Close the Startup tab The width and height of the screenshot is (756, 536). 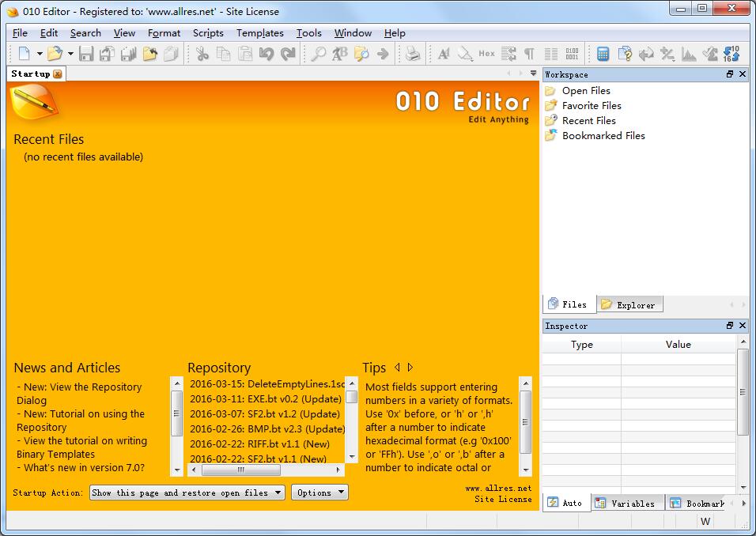58,74
